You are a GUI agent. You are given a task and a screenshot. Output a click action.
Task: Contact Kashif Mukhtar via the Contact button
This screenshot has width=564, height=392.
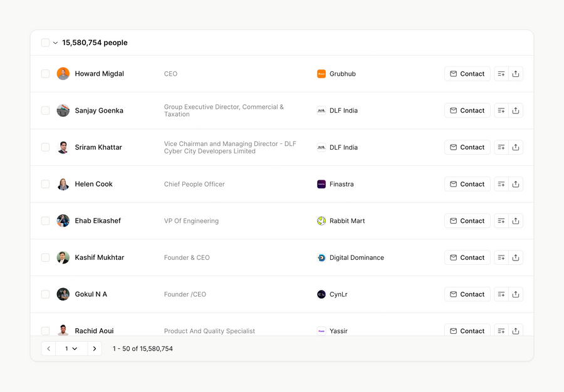click(467, 257)
